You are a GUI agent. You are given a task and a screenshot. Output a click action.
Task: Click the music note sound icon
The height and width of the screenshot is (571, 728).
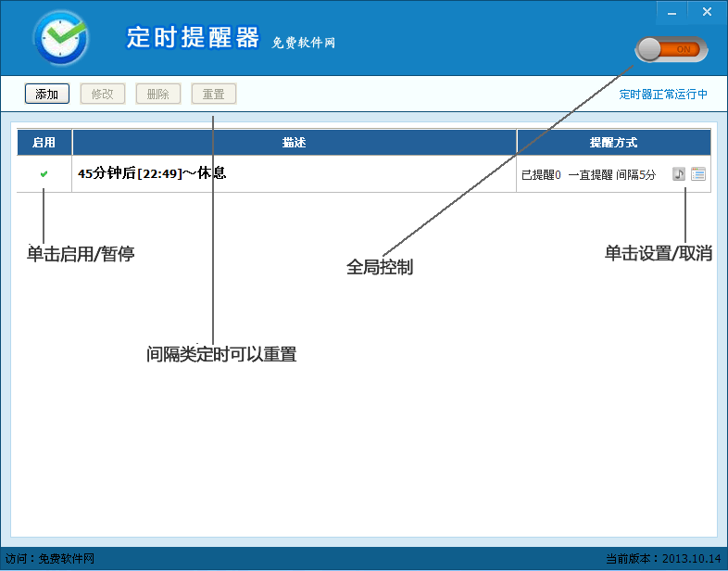coord(679,173)
